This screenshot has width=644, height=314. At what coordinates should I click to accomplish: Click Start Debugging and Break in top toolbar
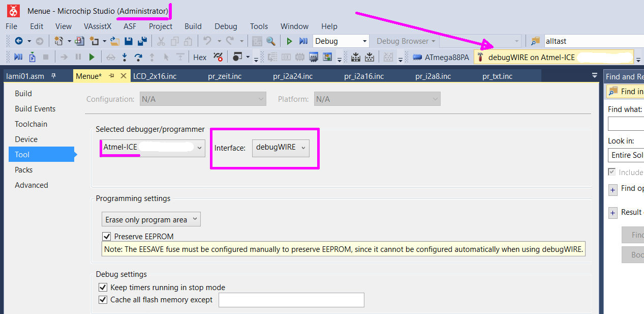coord(303,41)
